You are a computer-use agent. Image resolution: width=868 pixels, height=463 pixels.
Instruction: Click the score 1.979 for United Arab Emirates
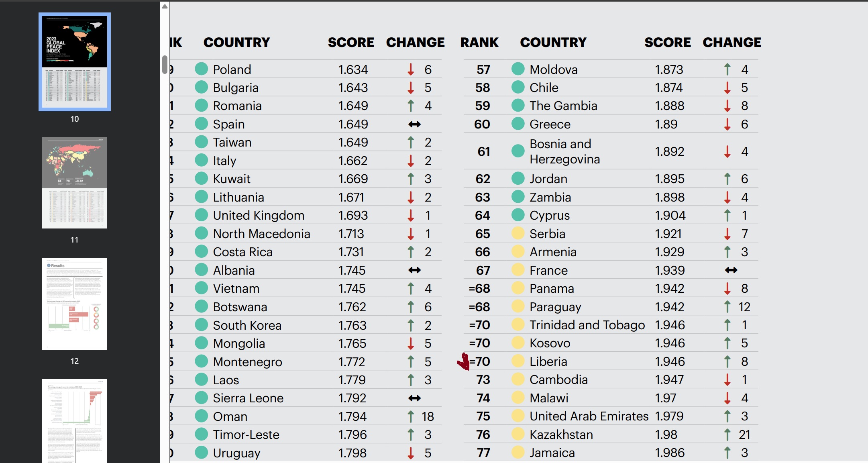pos(669,416)
